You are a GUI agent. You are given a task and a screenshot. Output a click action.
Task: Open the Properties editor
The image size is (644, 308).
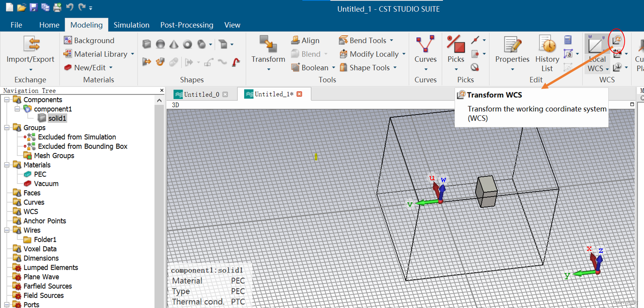click(512, 53)
